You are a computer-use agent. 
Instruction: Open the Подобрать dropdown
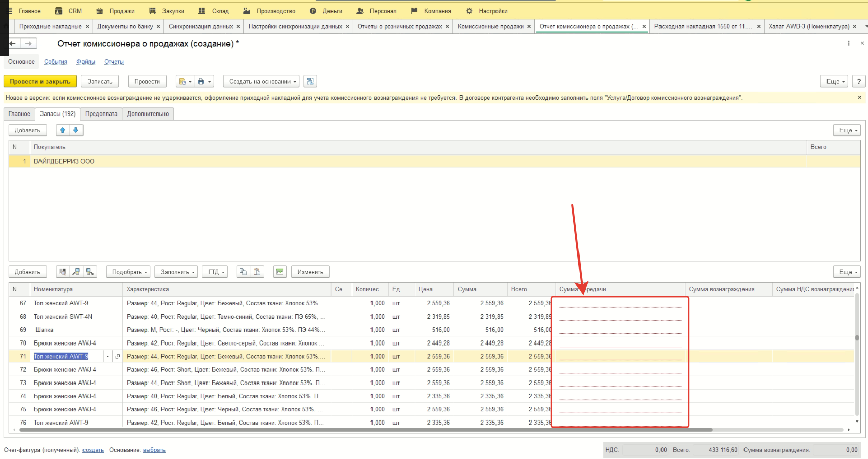128,272
